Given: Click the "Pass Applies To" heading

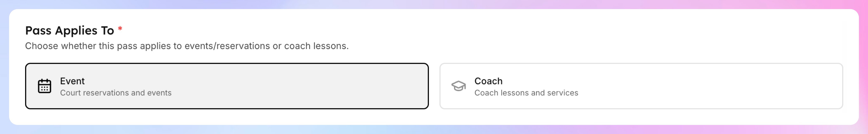Looking at the screenshot, I should tap(70, 31).
